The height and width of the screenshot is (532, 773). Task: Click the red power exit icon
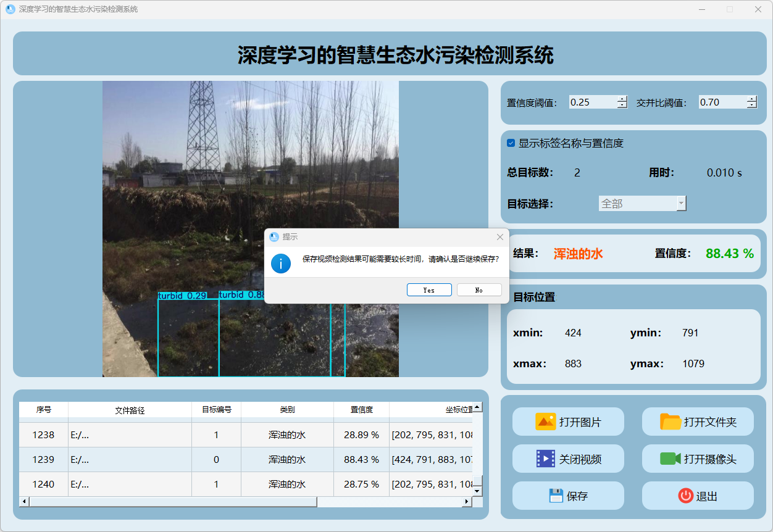coord(685,496)
